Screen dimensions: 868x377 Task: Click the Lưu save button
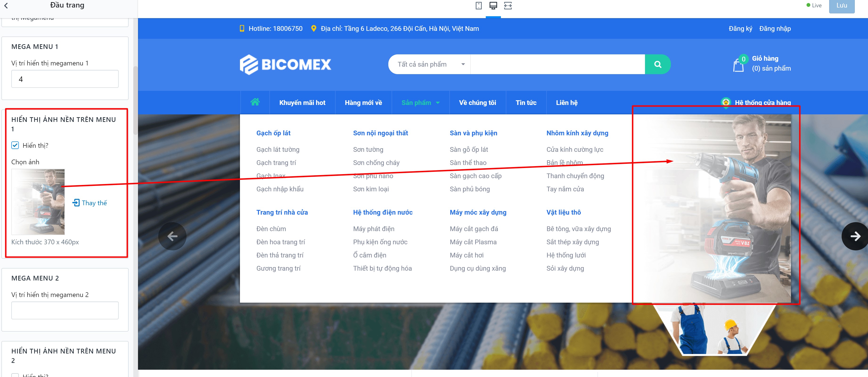pos(841,6)
